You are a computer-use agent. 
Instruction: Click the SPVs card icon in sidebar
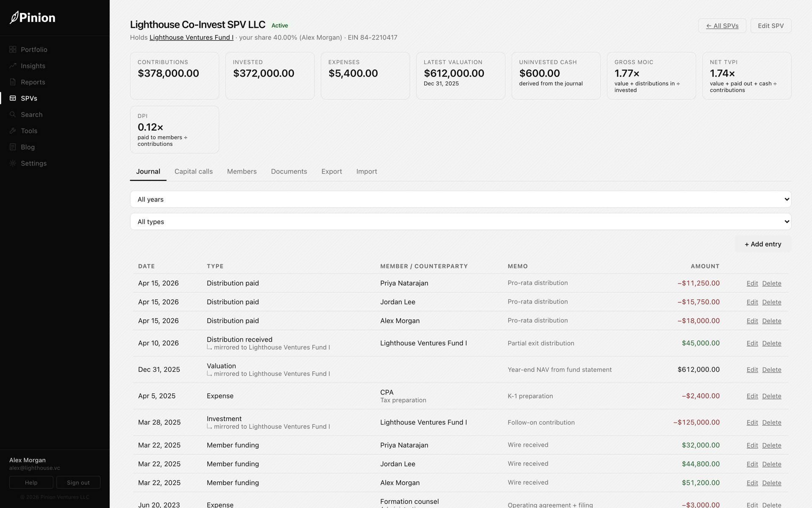[x=13, y=98]
